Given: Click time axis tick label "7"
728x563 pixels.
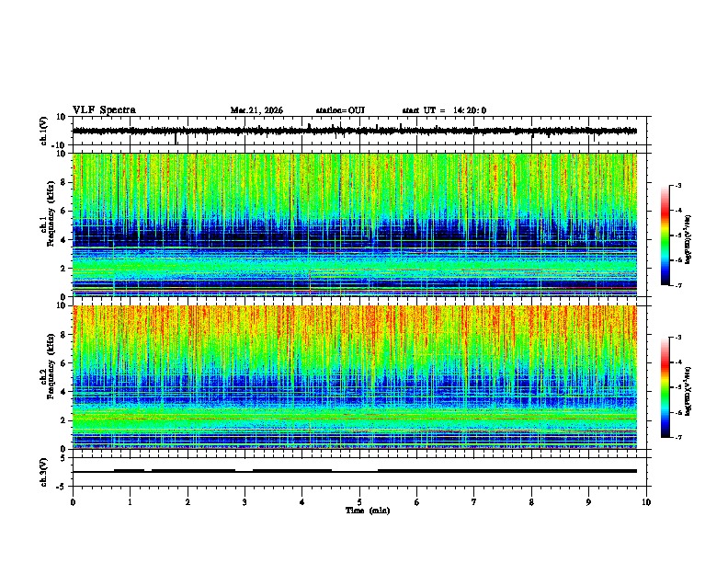Looking at the screenshot, I should pos(474,502).
